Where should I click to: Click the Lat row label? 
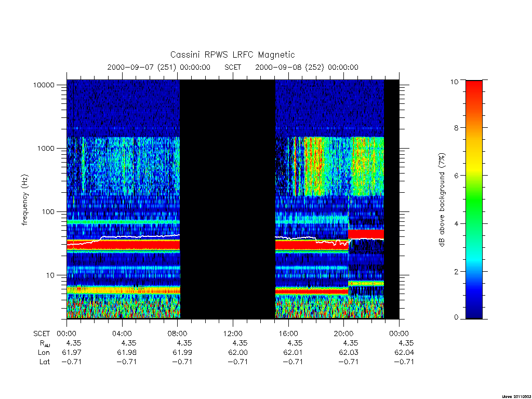pyautogui.click(x=45, y=362)
